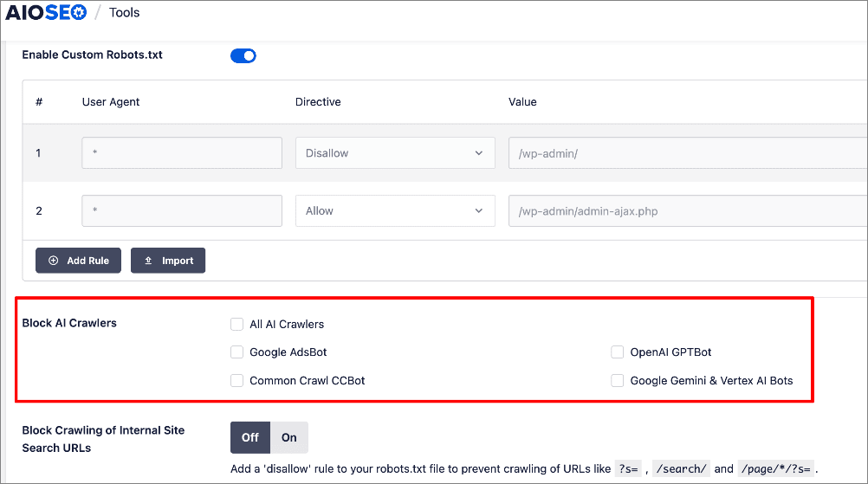Screen dimensions: 868x484
Task: Open the Allow directive dropdown
Action: (x=395, y=210)
